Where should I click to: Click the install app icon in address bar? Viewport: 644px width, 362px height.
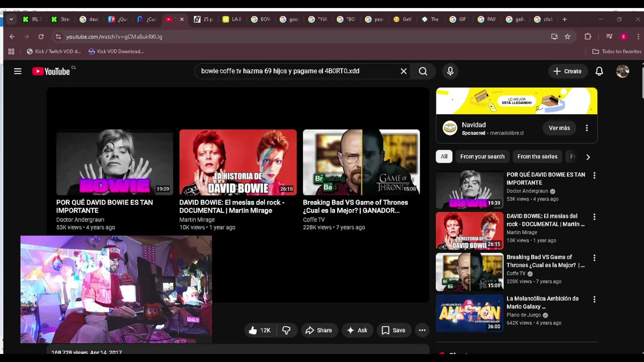554,37
